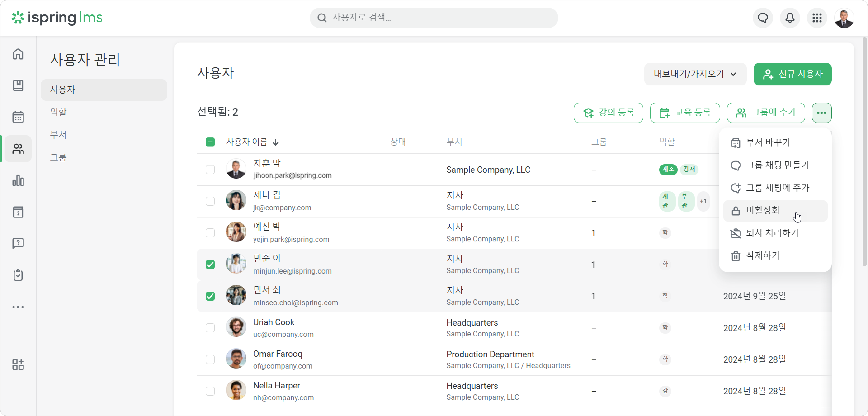The height and width of the screenshot is (416, 868).
Task: Select 비활성화 in the actions menu
Action: (x=775, y=211)
